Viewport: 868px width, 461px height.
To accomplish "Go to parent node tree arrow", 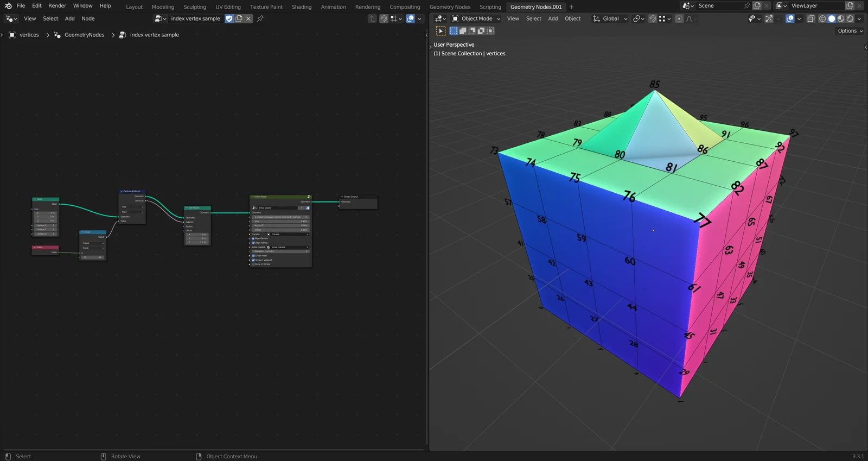I will (x=372, y=18).
